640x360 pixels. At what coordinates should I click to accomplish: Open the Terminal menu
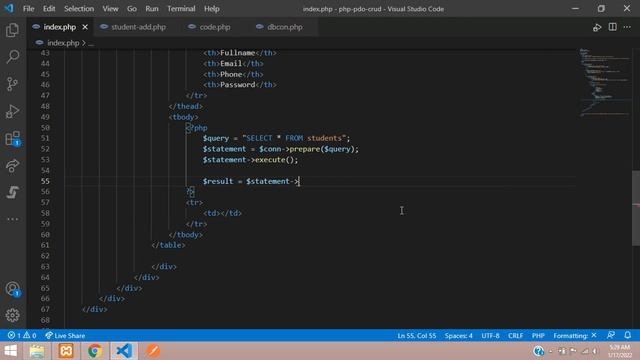click(181, 9)
